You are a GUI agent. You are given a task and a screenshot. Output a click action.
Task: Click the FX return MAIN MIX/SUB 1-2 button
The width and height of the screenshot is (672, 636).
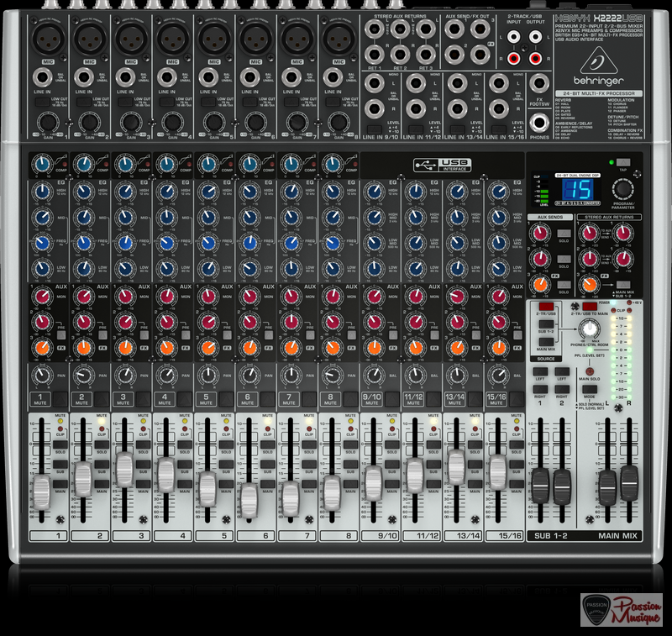pos(622,285)
